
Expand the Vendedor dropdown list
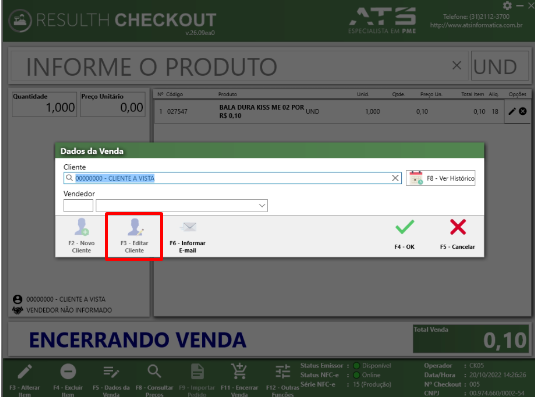262,206
